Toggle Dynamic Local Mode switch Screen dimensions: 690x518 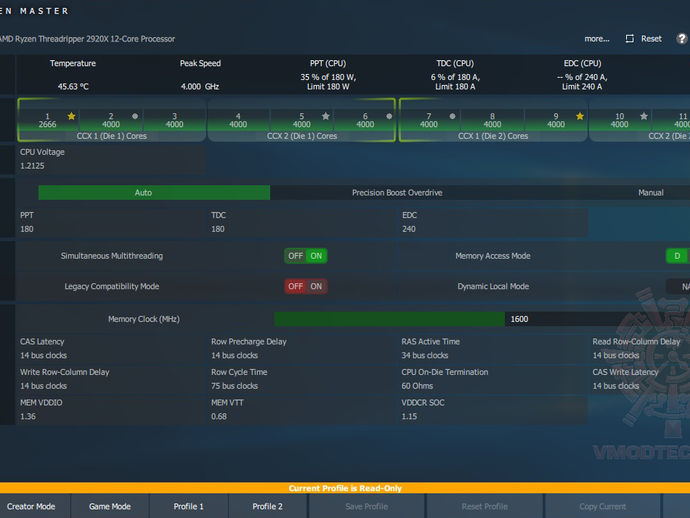(x=679, y=287)
